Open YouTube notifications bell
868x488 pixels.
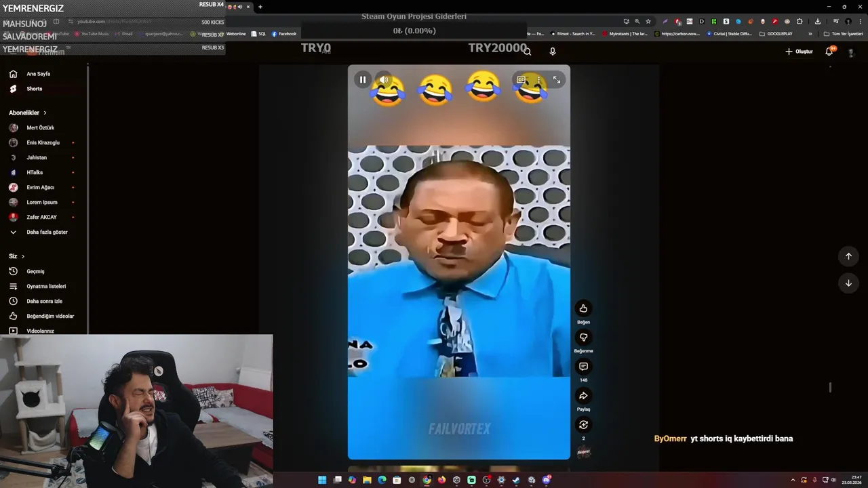(829, 52)
